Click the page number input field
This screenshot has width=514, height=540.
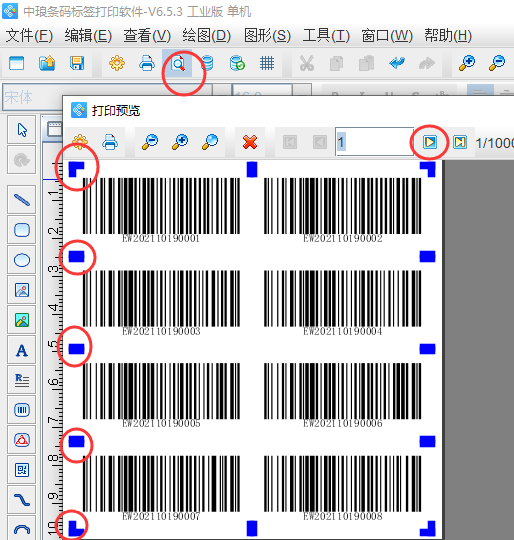click(x=375, y=142)
